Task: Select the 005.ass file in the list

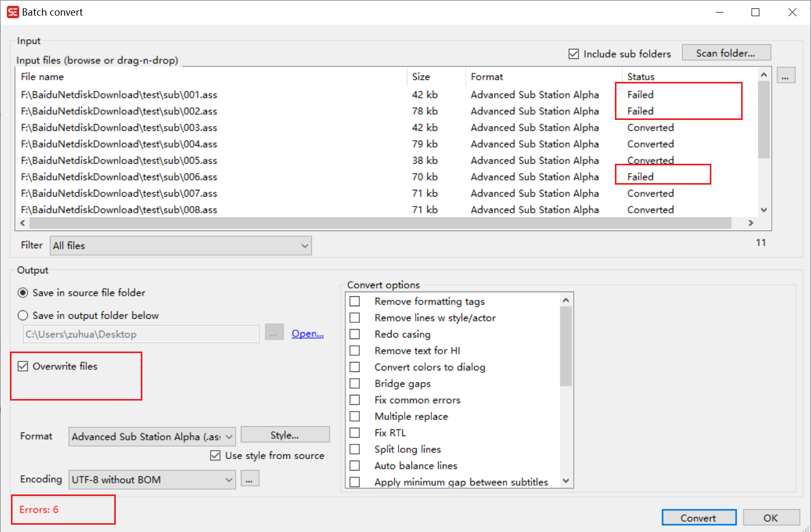Action: (x=119, y=160)
